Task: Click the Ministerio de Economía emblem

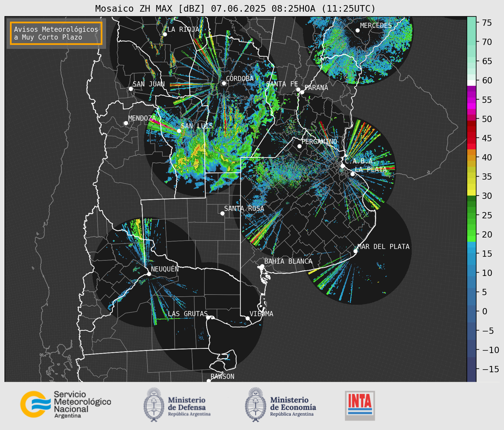Action: [x=256, y=405]
